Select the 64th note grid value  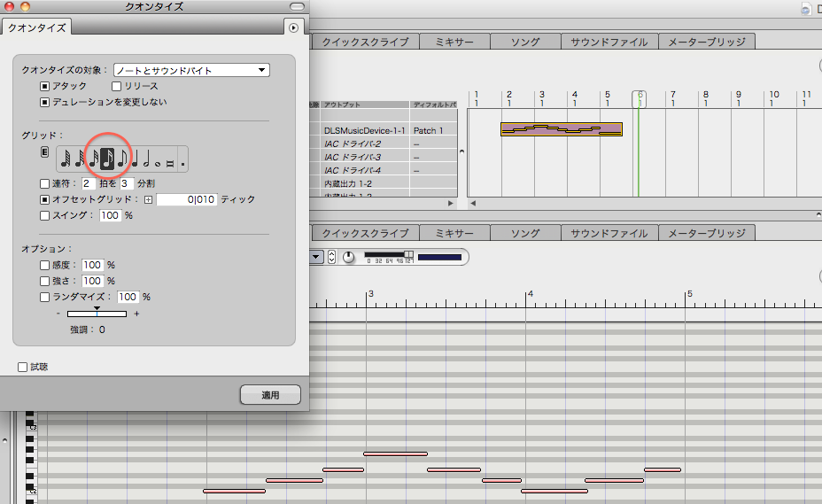point(79,159)
